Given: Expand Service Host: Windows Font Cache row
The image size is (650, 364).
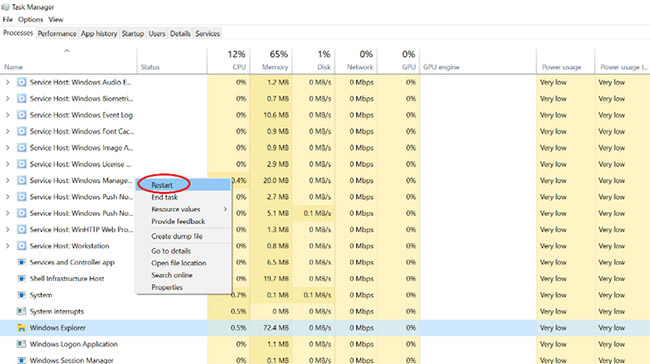Looking at the screenshot, I should pyautogui.click(x=7, y=131).
